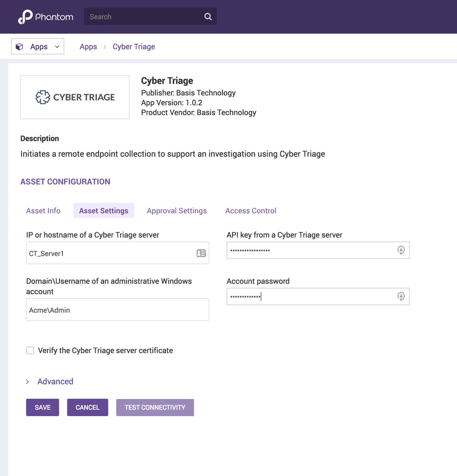Open the Approval Settings tab

pyautogui.click(x=177, y=211)
